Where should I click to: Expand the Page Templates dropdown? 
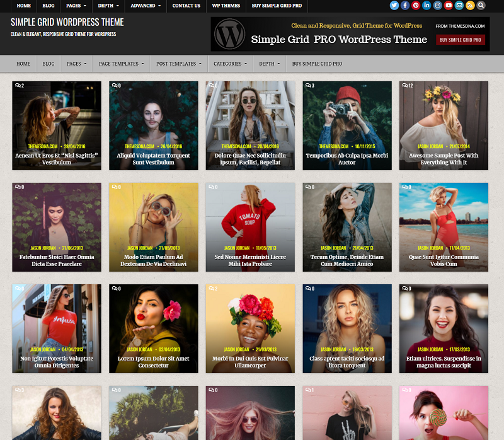pos(121,64)
